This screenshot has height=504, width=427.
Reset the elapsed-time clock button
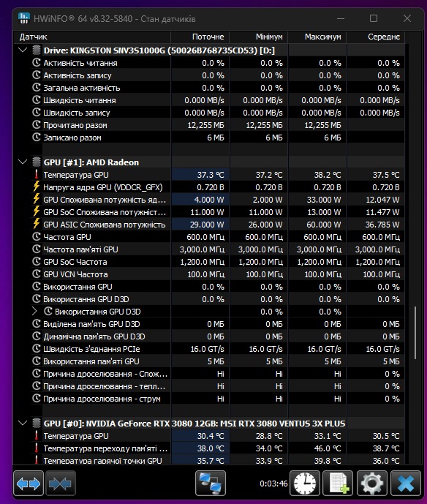tap(305, 483)
